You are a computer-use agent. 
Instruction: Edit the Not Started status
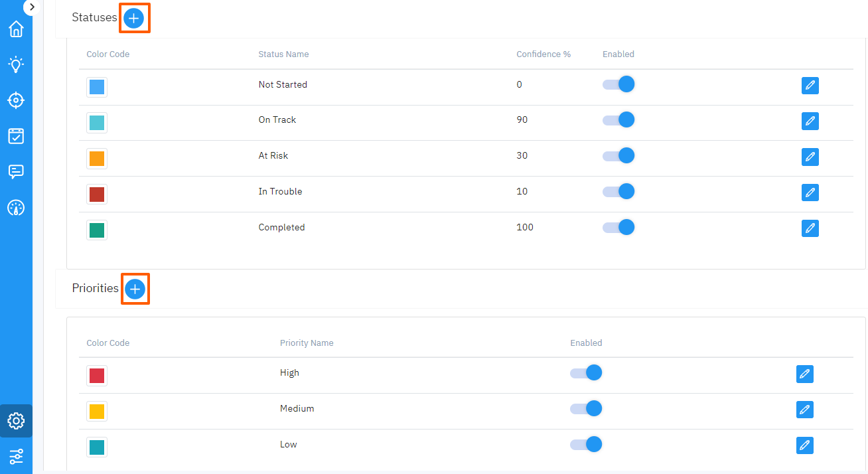[810, 86]
